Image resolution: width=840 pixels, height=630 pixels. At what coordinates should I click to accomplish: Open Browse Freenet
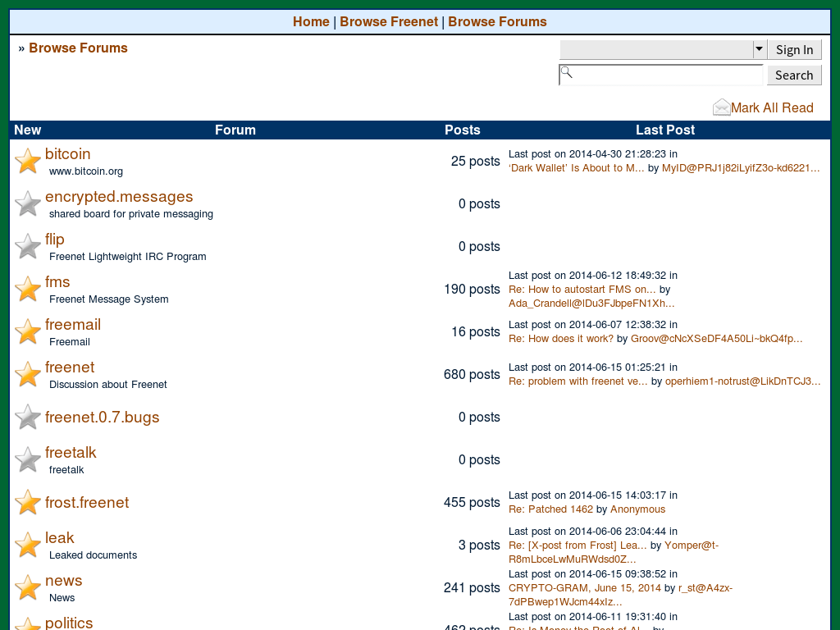389,21
